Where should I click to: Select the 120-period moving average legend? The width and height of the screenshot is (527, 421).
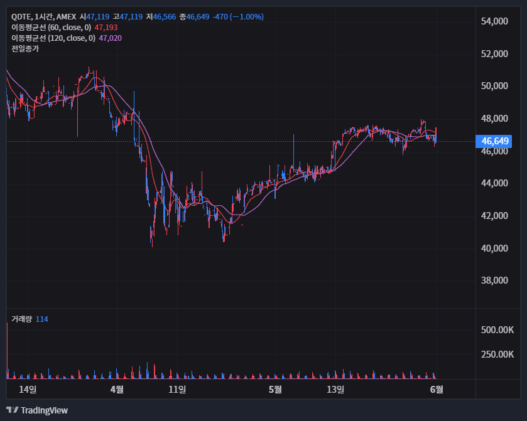[53, 38]
